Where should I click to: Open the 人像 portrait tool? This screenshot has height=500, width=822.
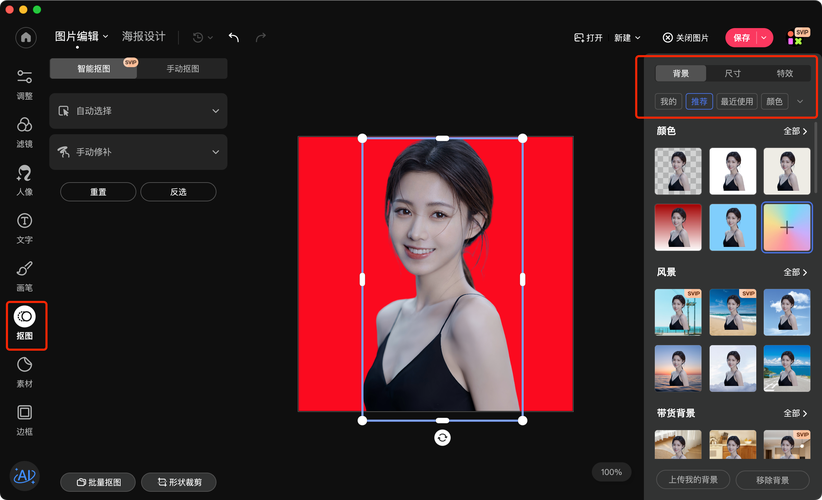25,179
